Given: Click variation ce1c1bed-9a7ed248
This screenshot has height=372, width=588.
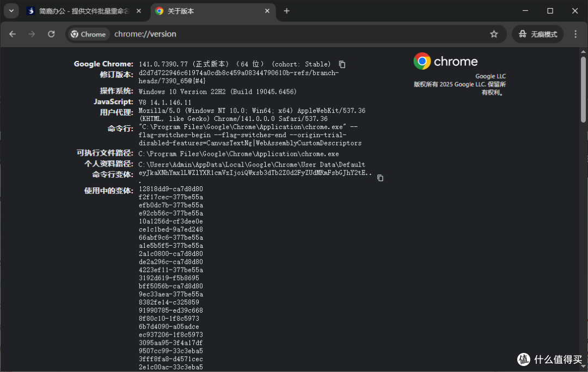Looking at the screenshot, I should coord(170,229).
